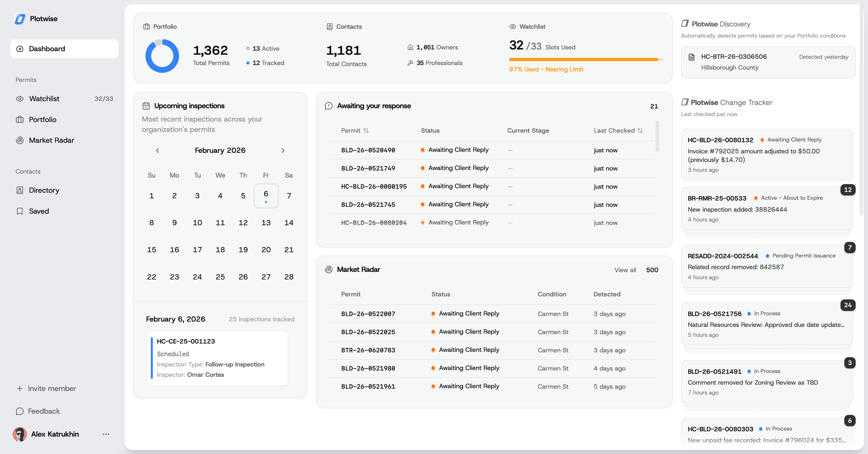The height and width of the screenshot is (454, 868).
Task: Open the Watchlist eye icon in sidebar
Action: [x=20, y=98]
